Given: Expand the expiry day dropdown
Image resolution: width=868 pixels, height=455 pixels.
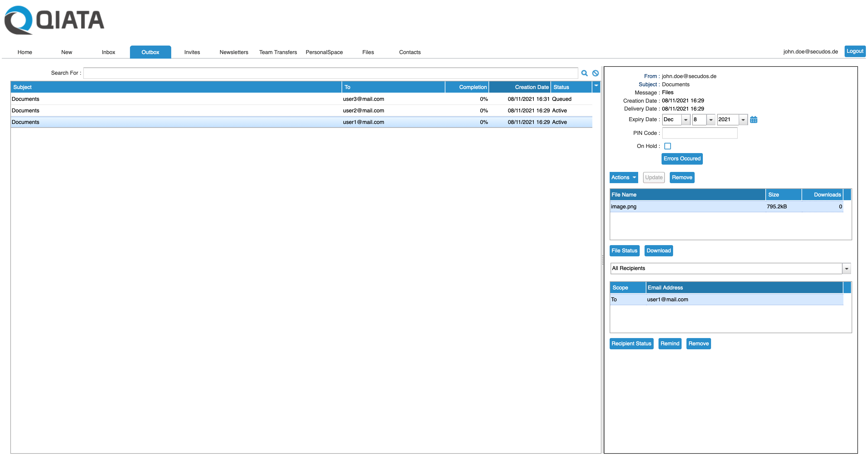Looking at the screenshot, I should [x=711, y=120].
